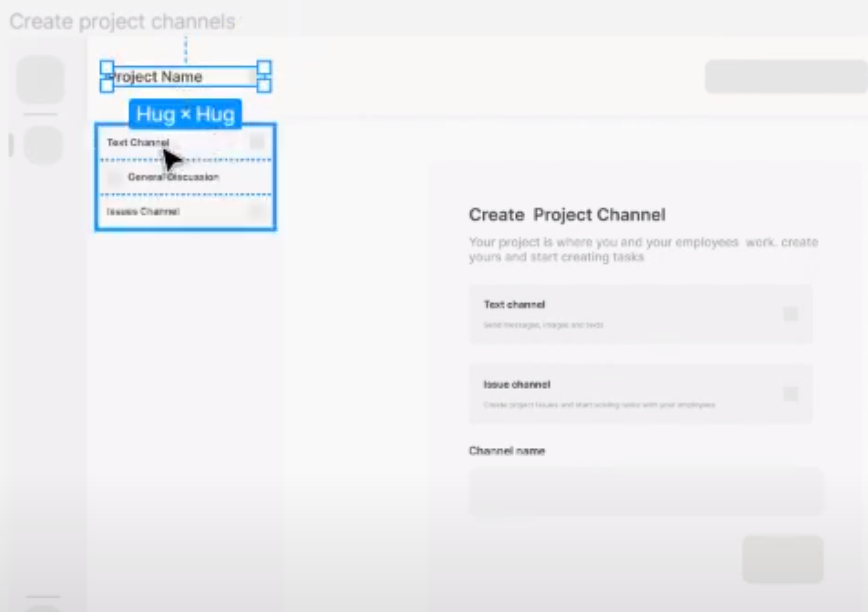
Task: Select the "Issues Channel" row label
Action: 143,211
